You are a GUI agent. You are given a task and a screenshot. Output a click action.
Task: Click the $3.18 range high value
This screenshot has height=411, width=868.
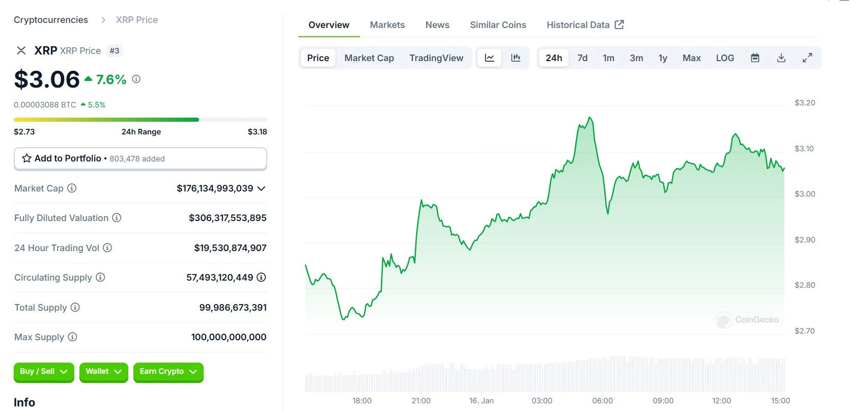257,131
